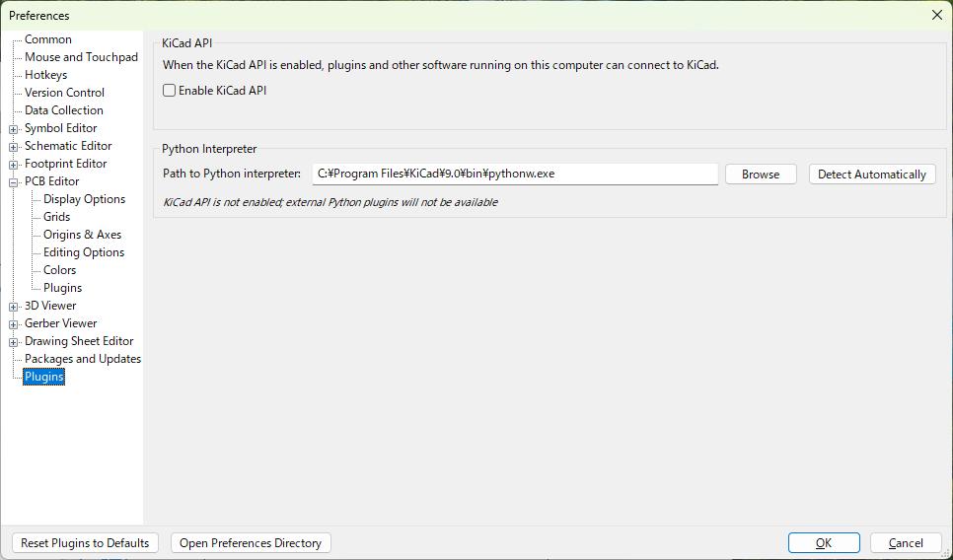Click the Python interpreter path field
953x560 pixels.
515,174
